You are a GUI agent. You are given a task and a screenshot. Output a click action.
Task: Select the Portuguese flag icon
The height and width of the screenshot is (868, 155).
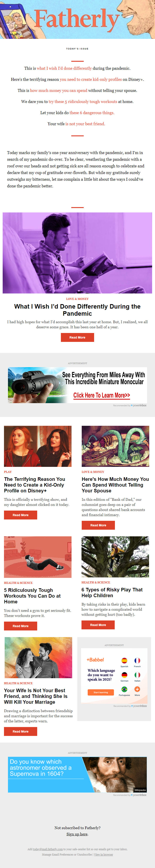pyautogui.click(x=124, y=690)
